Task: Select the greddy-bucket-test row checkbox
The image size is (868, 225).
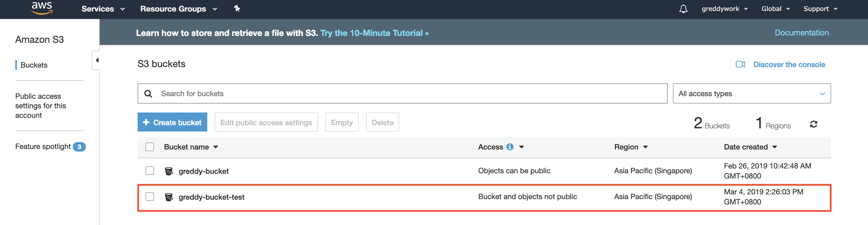Action: pos(150,197)
